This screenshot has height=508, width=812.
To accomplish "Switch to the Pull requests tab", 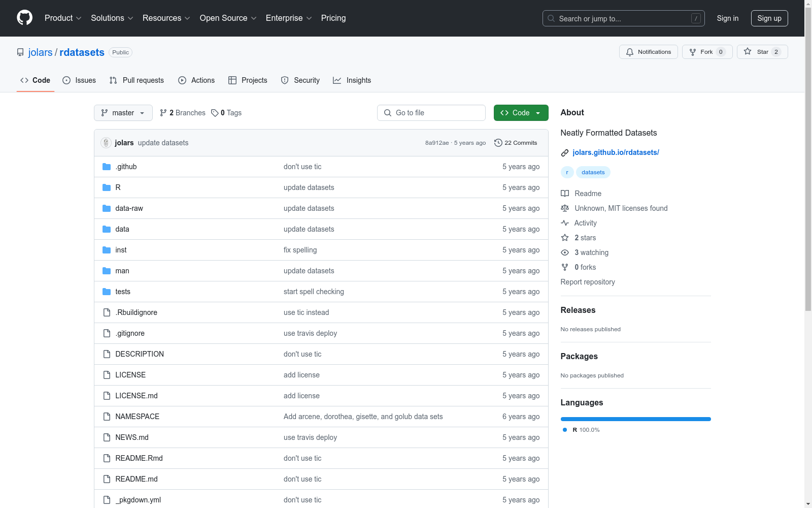I will [x=137, y=80].
